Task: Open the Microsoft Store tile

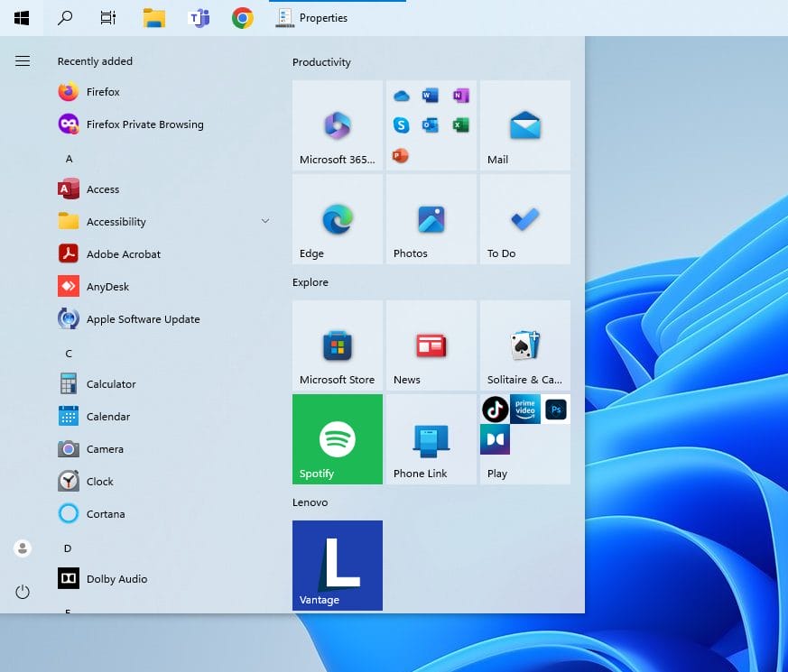Action: (x=337, y=345)
